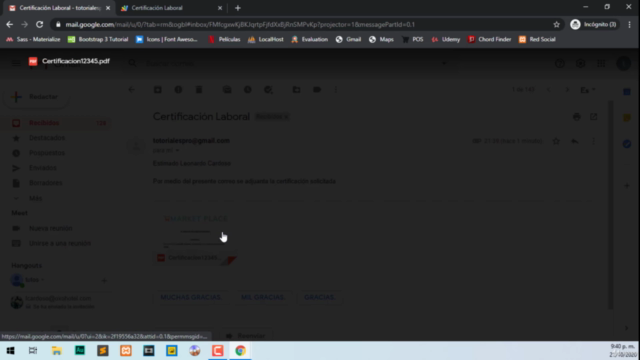Click MIL GRACIAS smart reply

(x=263, y=297)
